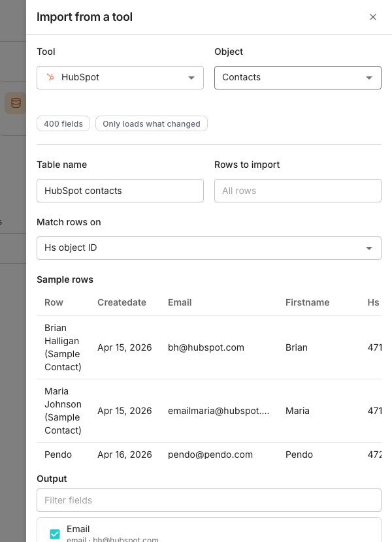Click the Brian firstname cell
Screen dimensions: 392x542
[296, 347]
